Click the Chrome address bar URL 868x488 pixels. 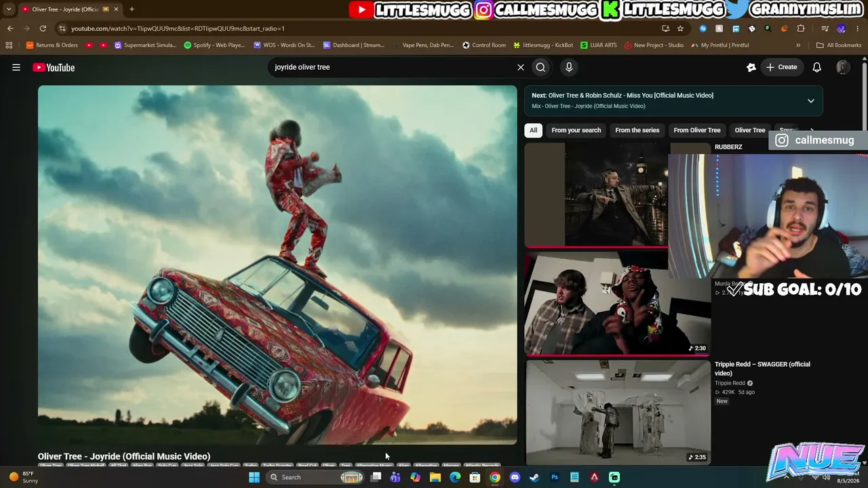(178, 28)
